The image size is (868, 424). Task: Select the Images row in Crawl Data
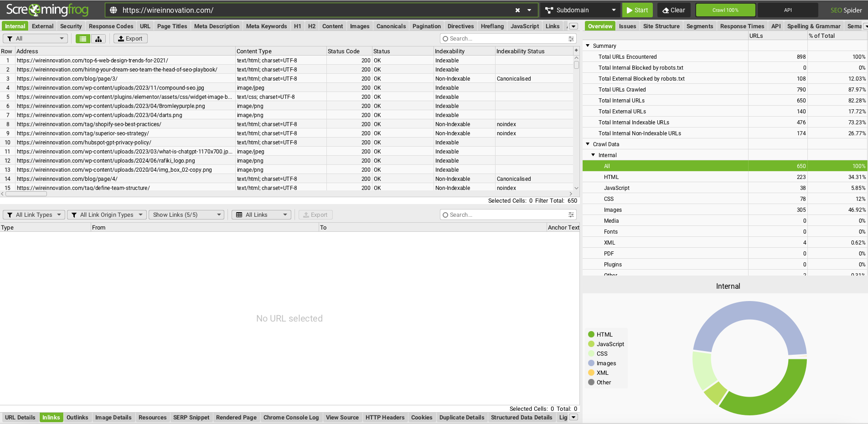pos(725,210)
